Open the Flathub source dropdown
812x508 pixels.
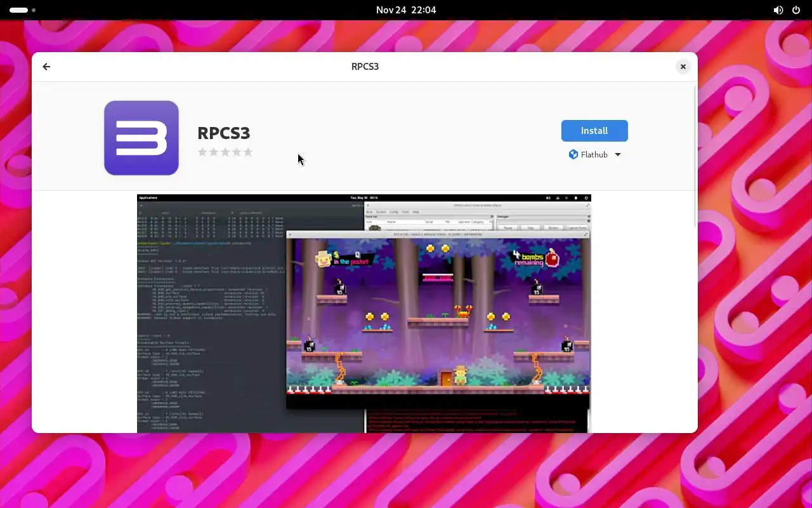594,154
